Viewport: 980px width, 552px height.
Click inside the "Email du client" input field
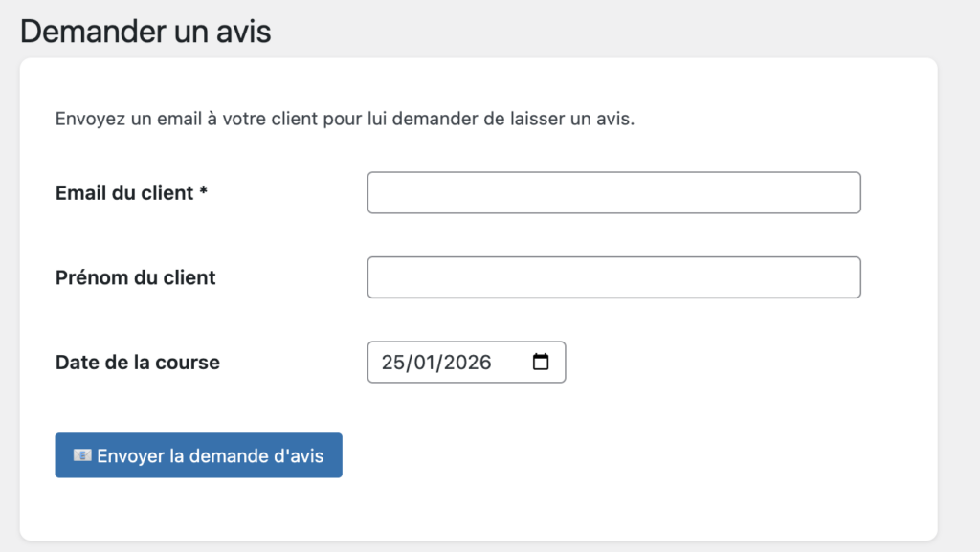tap(612, 192)
